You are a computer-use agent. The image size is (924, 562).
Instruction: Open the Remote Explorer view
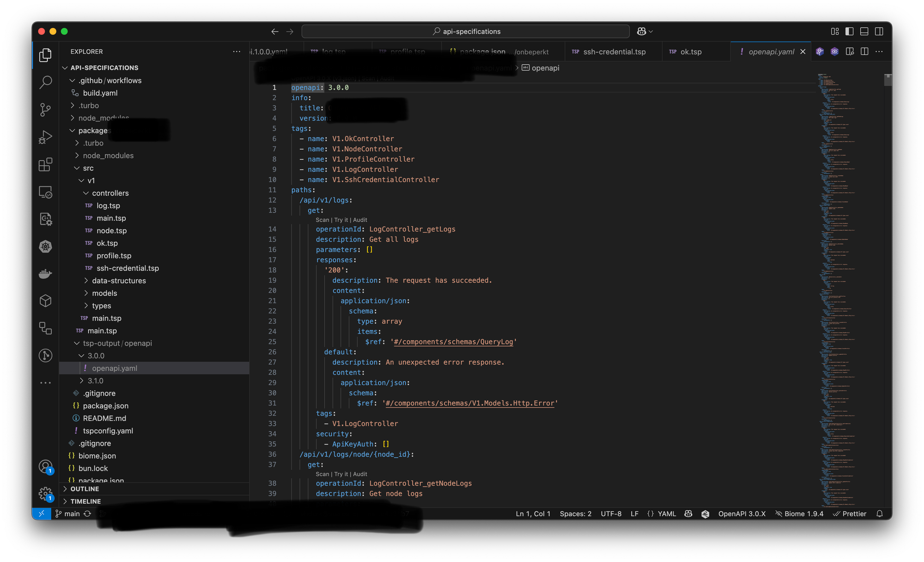[45, 192]
